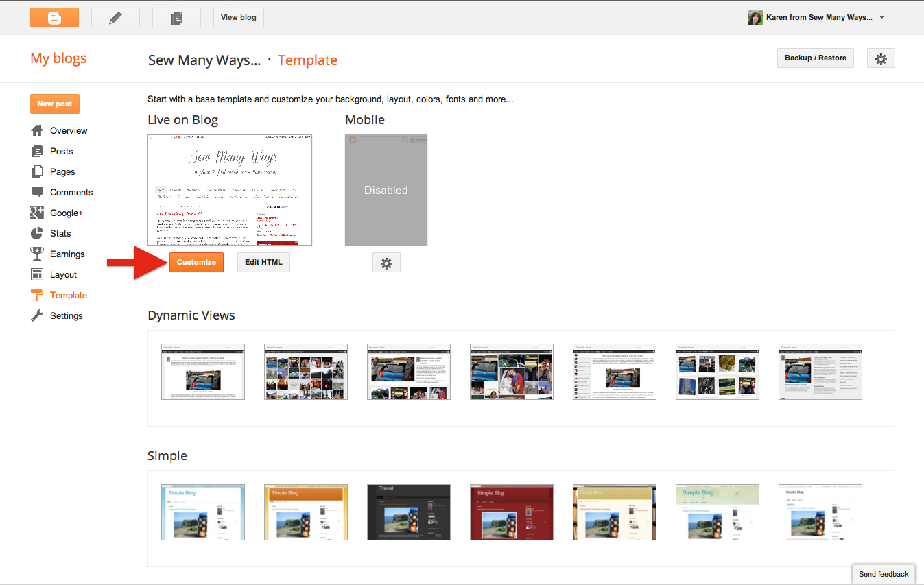
Task: Select the first Simple template thumbnail
Action: [202, 512]
